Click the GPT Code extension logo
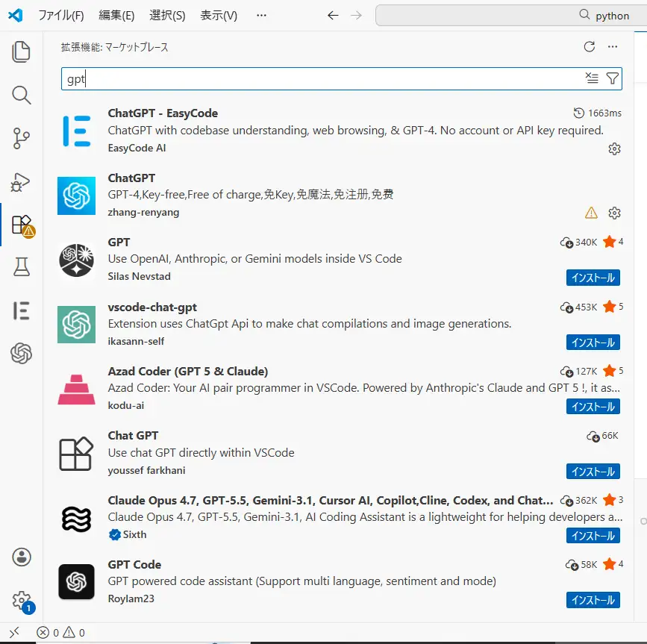The image size is (647, 644). click(77, 582)
